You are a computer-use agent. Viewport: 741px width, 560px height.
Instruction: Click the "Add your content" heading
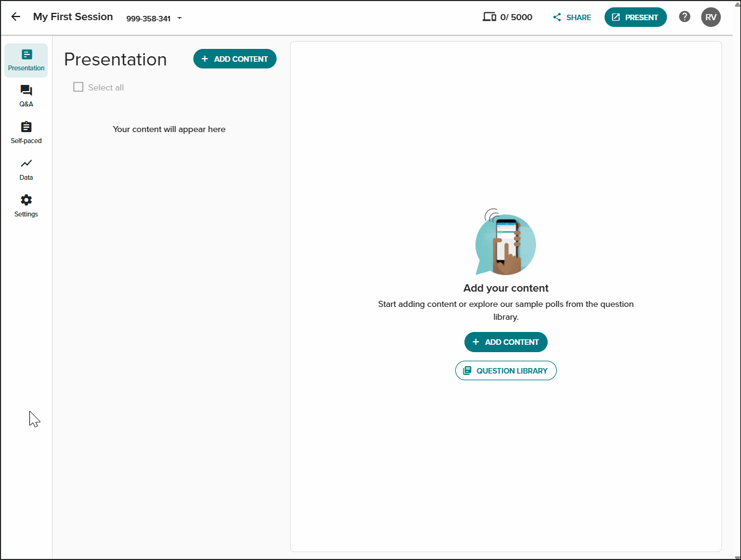tap(506, 288)
